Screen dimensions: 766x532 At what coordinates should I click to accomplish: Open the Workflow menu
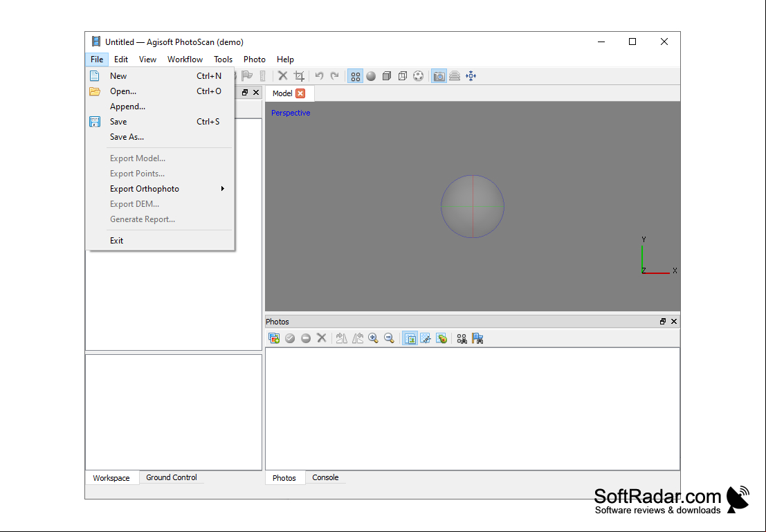185,59
